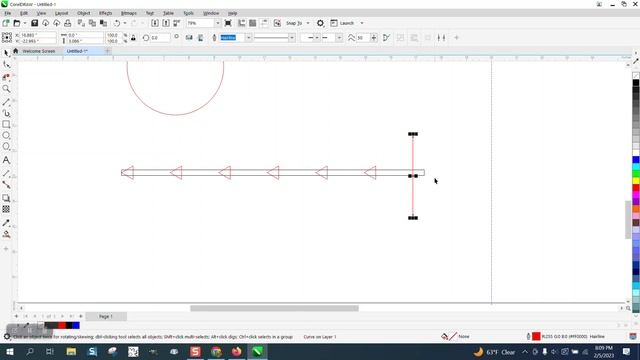This screenshot has width=640, height=360.
Task: Click the Export icon
Action: click(x=166, y=23)
